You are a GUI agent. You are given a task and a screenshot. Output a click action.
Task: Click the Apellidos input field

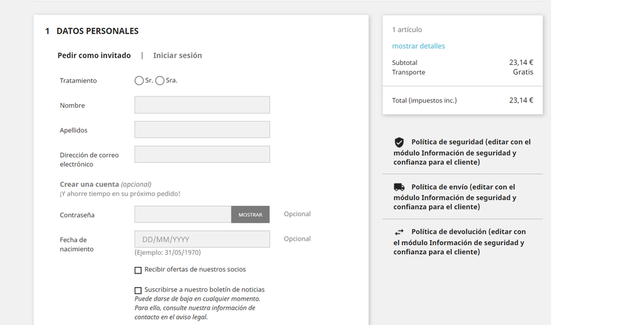[x=202, y=129]
